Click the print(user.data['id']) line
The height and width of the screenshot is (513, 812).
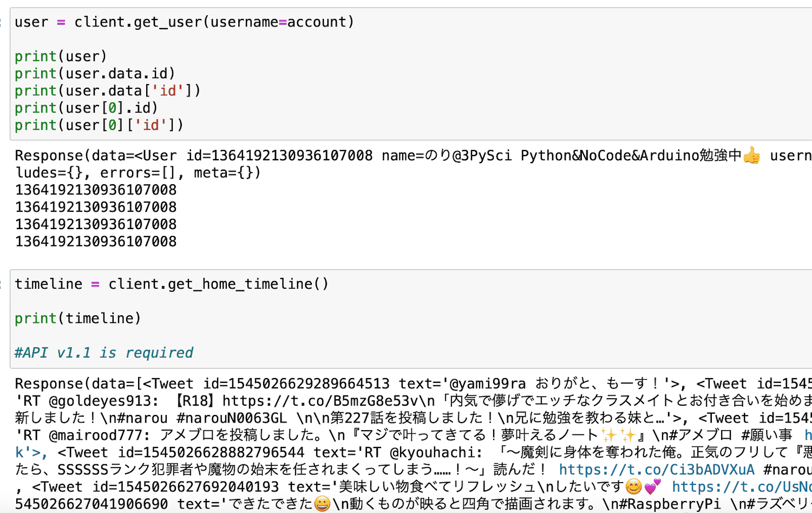pyautogui.click(x=107, y=91)
